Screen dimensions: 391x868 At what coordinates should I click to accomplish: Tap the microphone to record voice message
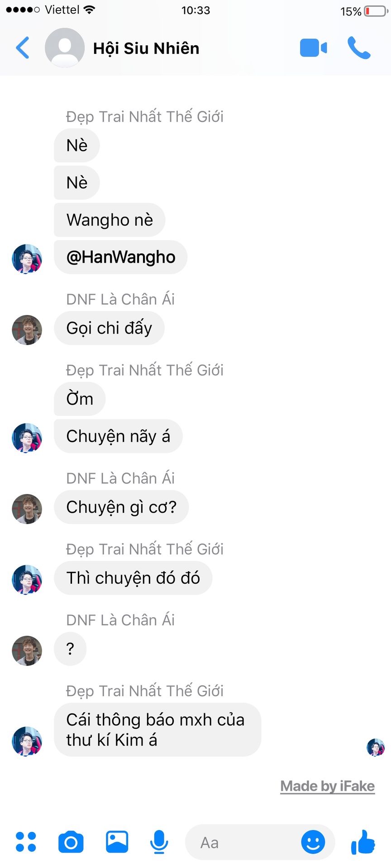(x=159, y=842)
